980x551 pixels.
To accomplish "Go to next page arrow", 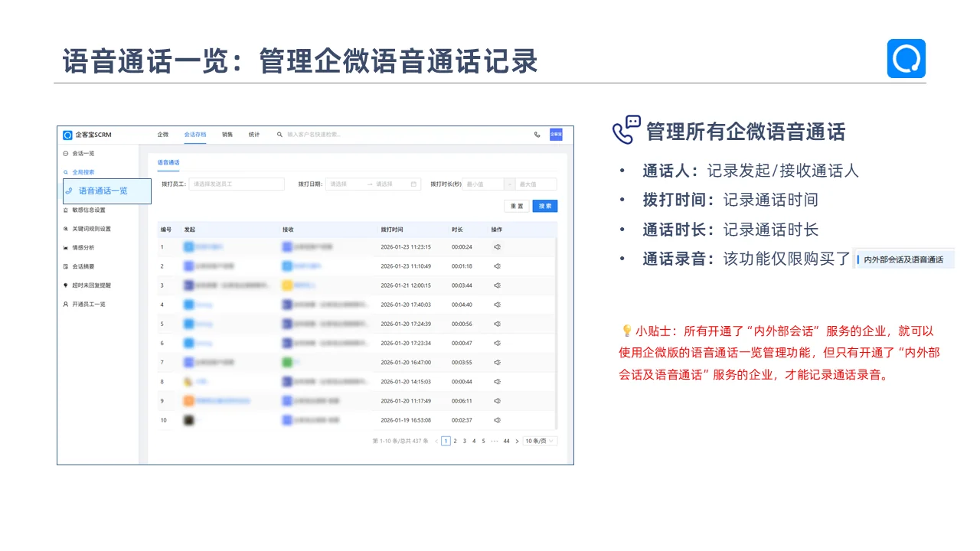I will click(517, 441).
